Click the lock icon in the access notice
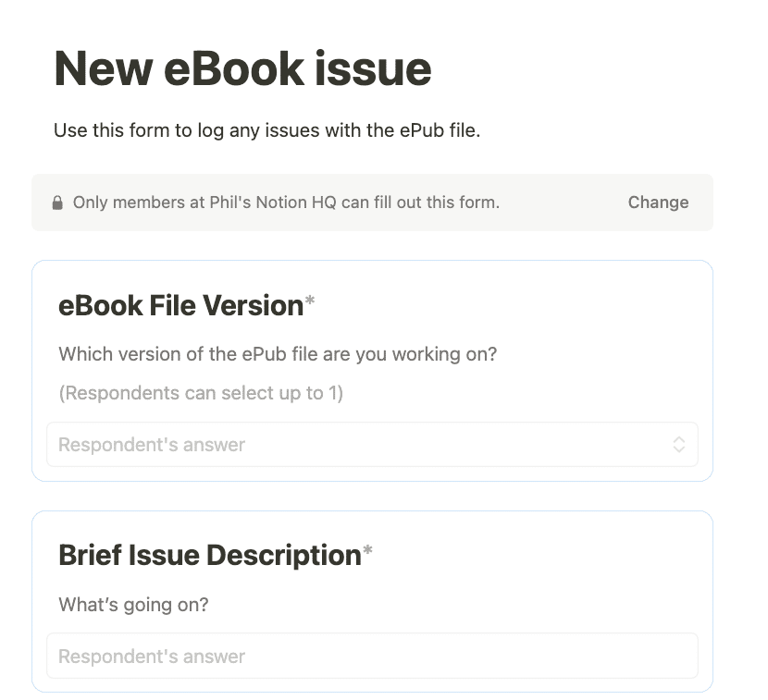This screenshot has height=700, width=768. click(x=57, y=203)
